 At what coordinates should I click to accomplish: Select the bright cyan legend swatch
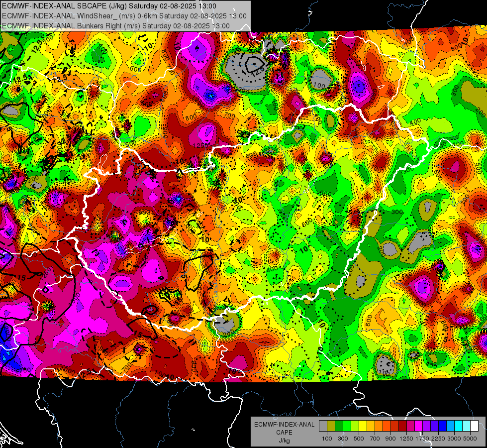click(459, 426)
